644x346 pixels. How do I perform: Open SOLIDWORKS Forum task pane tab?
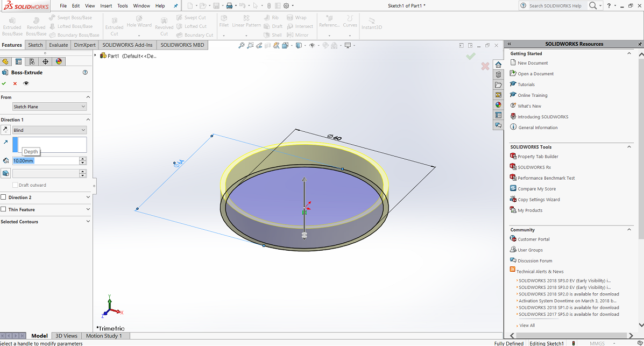[498, 125]
